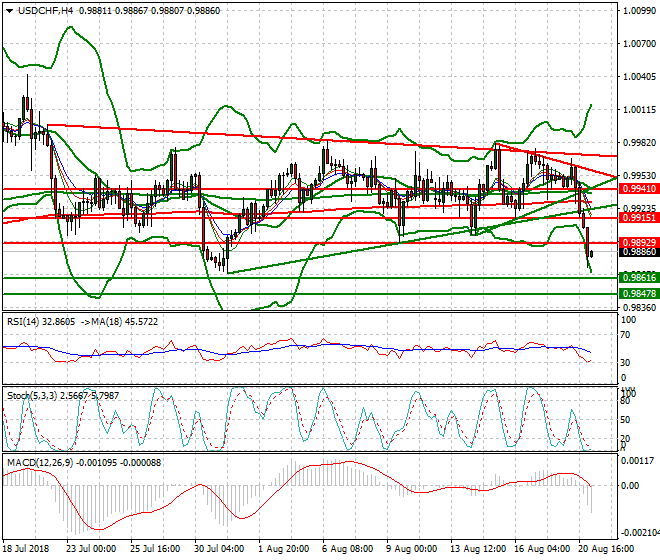Select the USDCHF,H4 chart title text

coord(45,11)
